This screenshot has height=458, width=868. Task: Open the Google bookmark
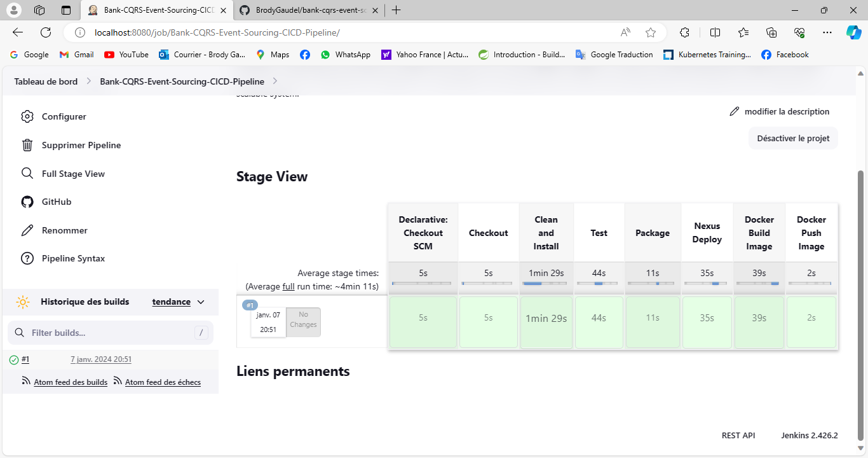[x=29, y=55]
